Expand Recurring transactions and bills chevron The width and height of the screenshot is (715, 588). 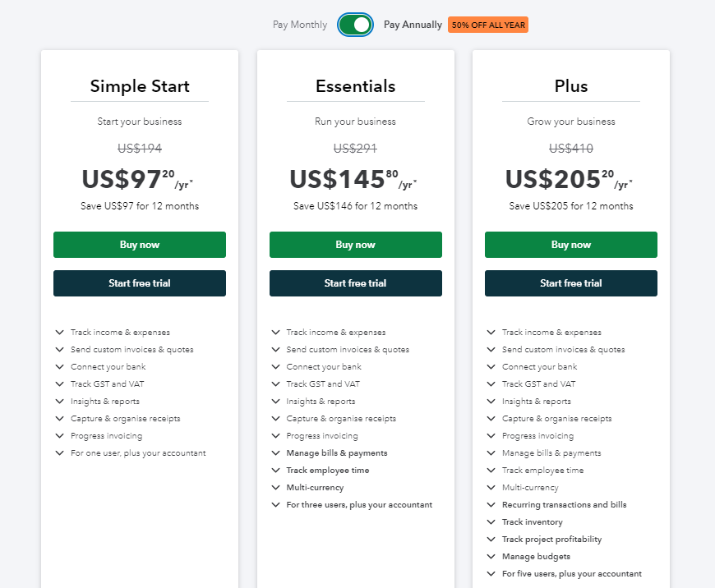[491, 505]
